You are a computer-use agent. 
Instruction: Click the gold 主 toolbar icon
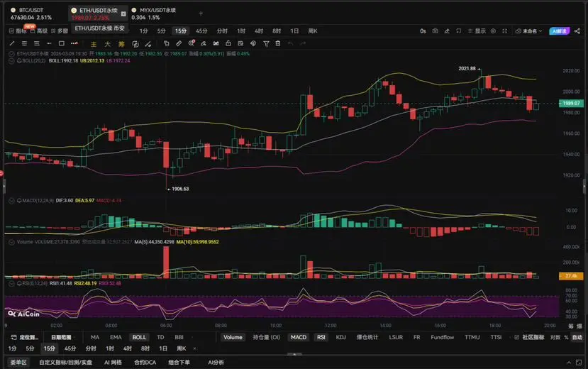click(94, 44)
